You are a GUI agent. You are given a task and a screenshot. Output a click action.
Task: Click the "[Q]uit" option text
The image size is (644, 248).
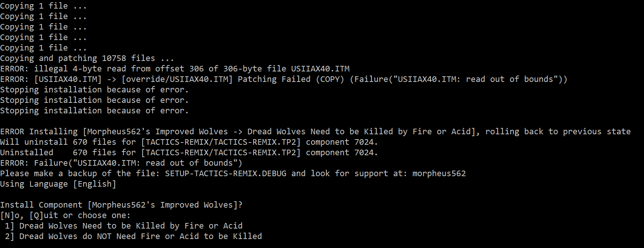tap(44, 215)
